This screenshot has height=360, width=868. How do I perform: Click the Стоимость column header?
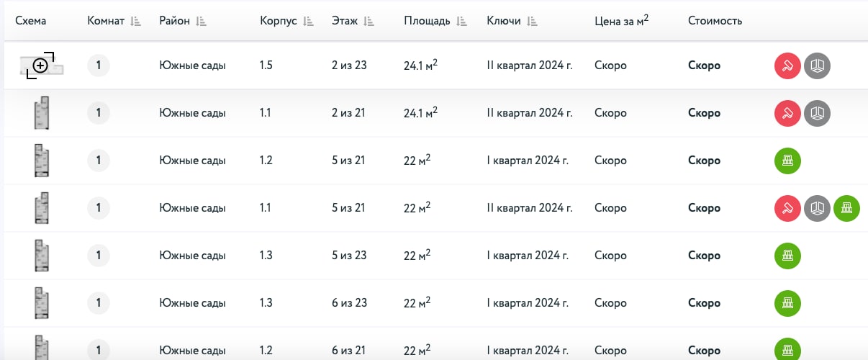click(x=715, y=21)
